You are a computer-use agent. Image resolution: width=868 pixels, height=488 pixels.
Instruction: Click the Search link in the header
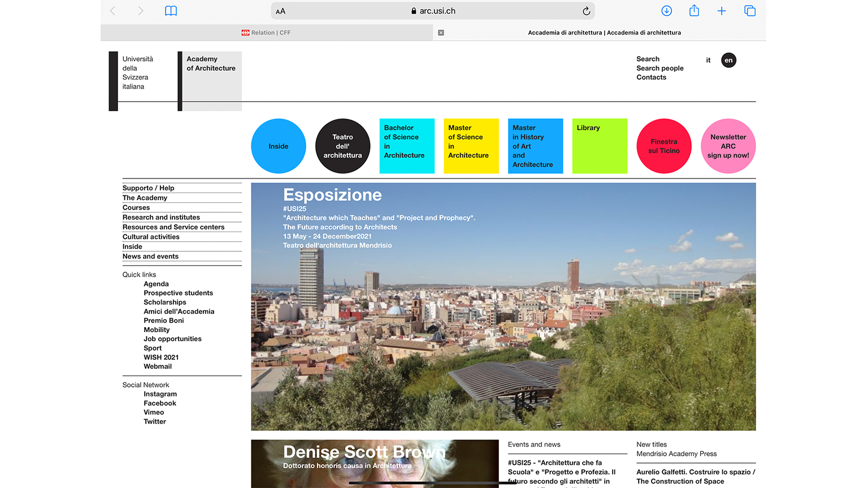click(x=648, y=59)
